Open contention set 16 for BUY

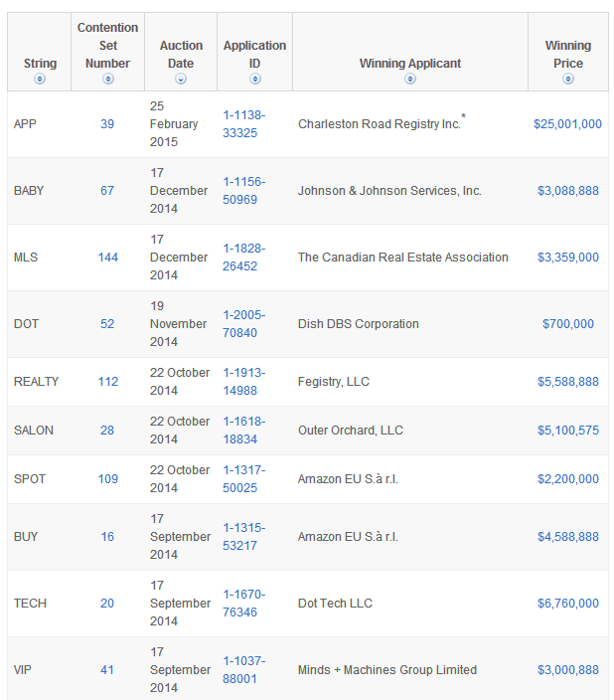107,537
